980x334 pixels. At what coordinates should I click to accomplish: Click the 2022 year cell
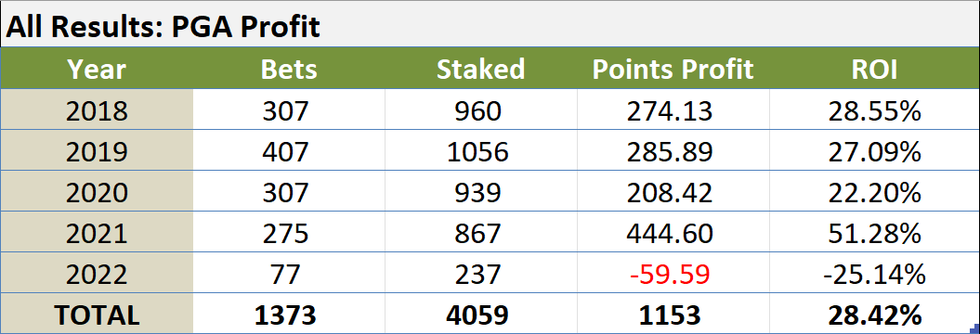click(x=97, y=274)
